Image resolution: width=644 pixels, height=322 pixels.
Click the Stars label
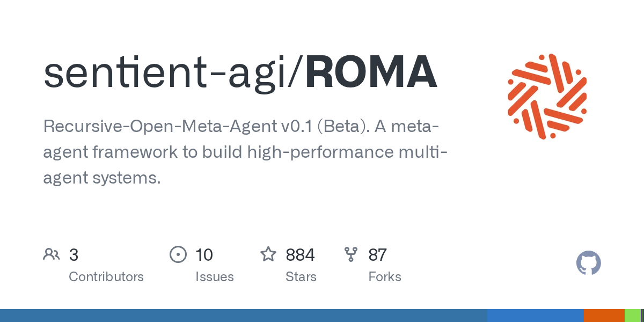pyautogui.click(x=301, y=277)
